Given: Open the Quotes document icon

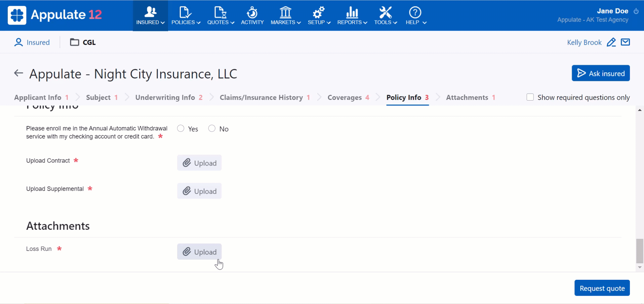Looking at the screenshot, I should (x=220, y=12).
